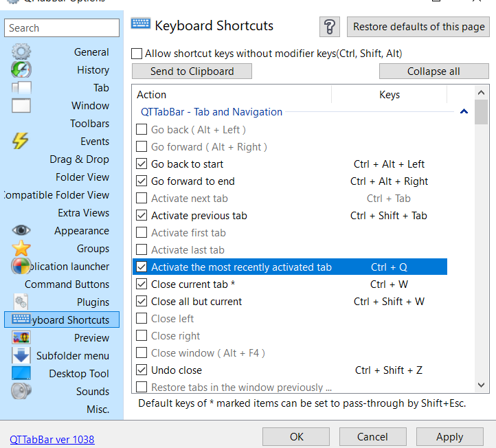Check the Activate next tab checkbox
This screenshot has width=496, height=448.
[142, 198]
